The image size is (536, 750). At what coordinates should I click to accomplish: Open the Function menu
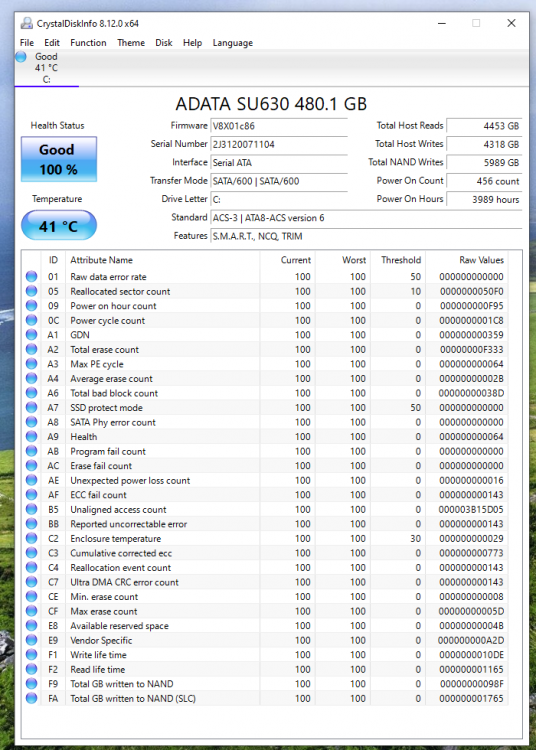pyautogui.click(x=88, y=43)
